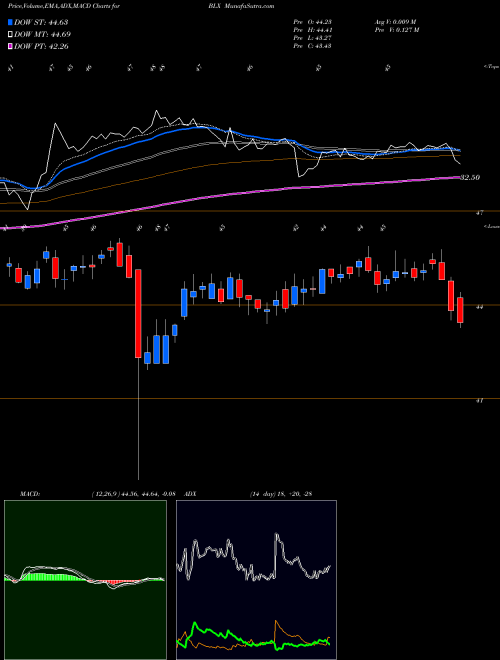Click the ADX values '(14 day) 18, +20, -28'
Viewport: 500px width, 660px height.
pos(281,494)
